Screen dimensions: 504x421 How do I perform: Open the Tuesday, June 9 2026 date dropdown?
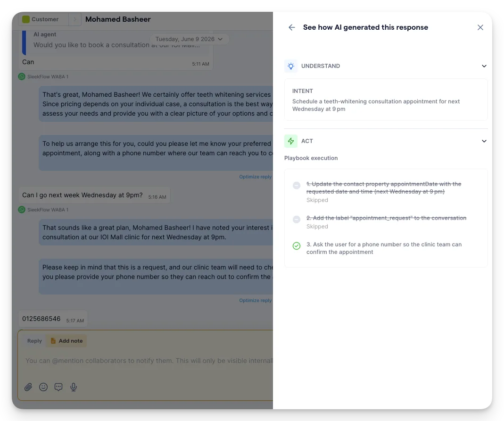click(190, 39)
